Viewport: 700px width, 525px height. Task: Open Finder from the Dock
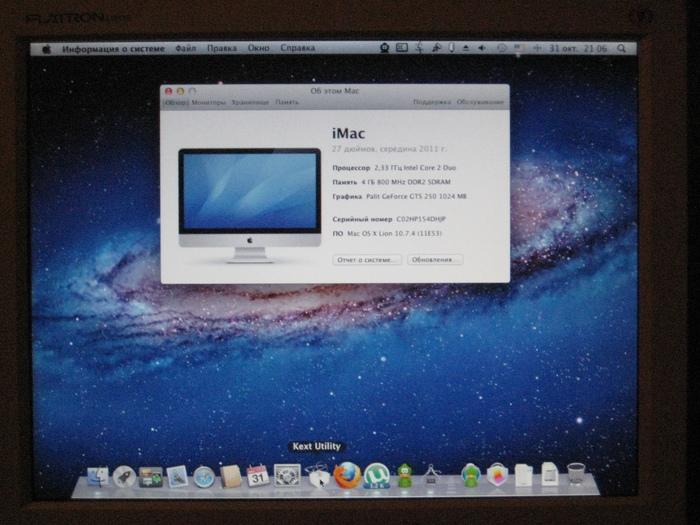point(97,477)
